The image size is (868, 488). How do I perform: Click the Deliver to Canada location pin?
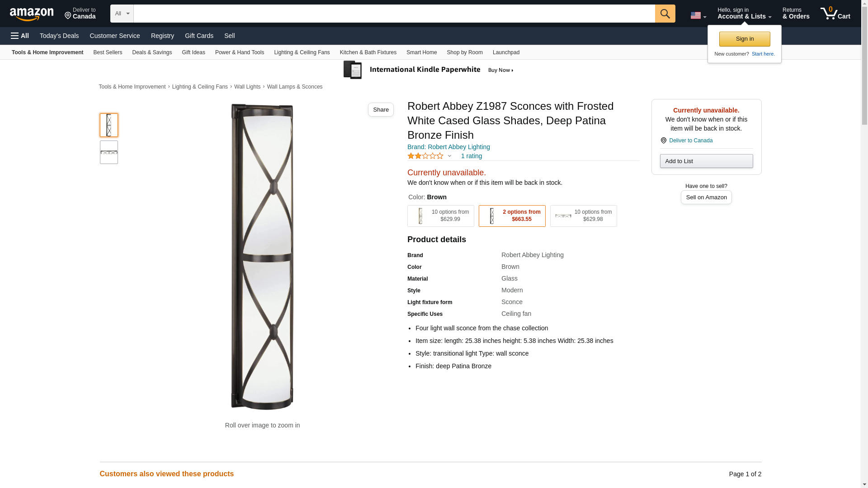[663, 141]
